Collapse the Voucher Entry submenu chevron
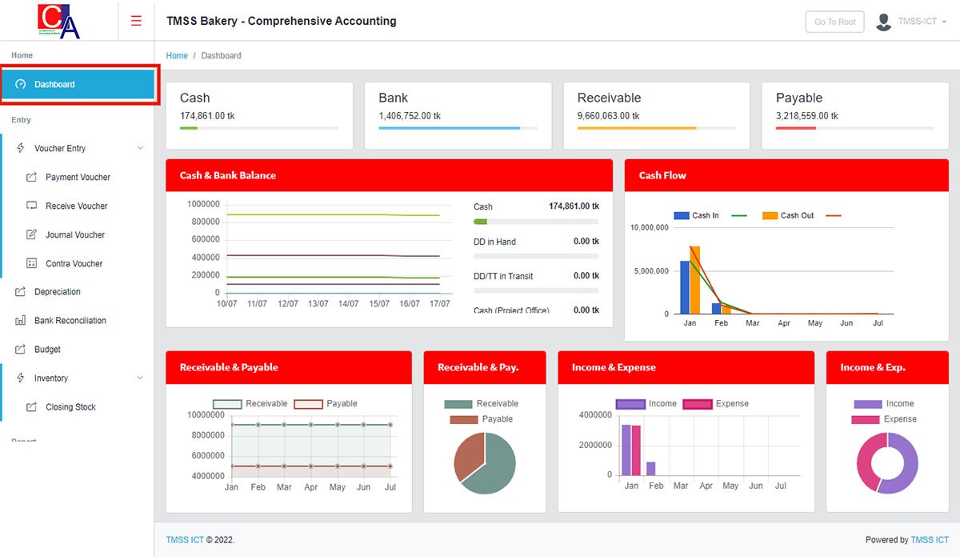 coord(141,148)
